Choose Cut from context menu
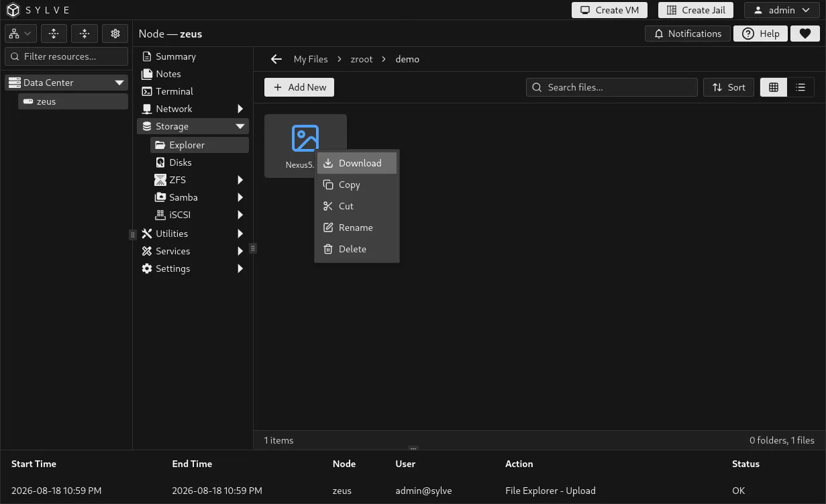The image size is (826, 504). (357, 206)
